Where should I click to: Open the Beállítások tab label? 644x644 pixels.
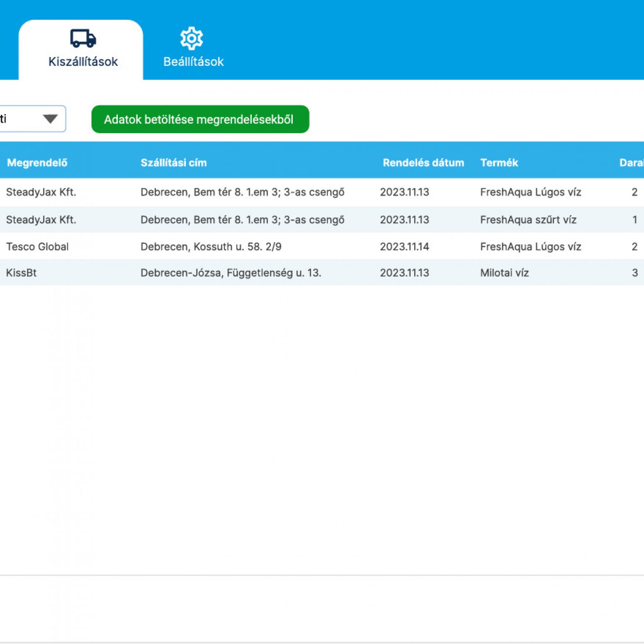[193, 62]
